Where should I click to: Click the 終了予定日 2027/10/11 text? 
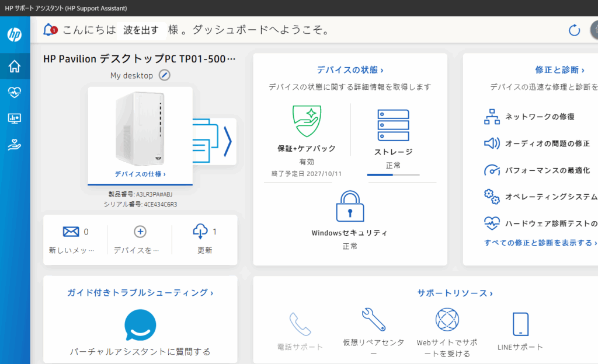[x=307, y=174]
